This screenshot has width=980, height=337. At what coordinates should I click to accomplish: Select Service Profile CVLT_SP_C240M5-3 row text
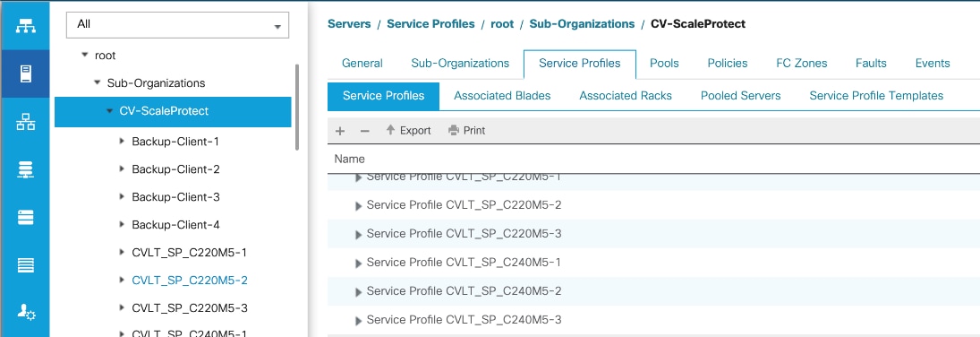[464, 320]
